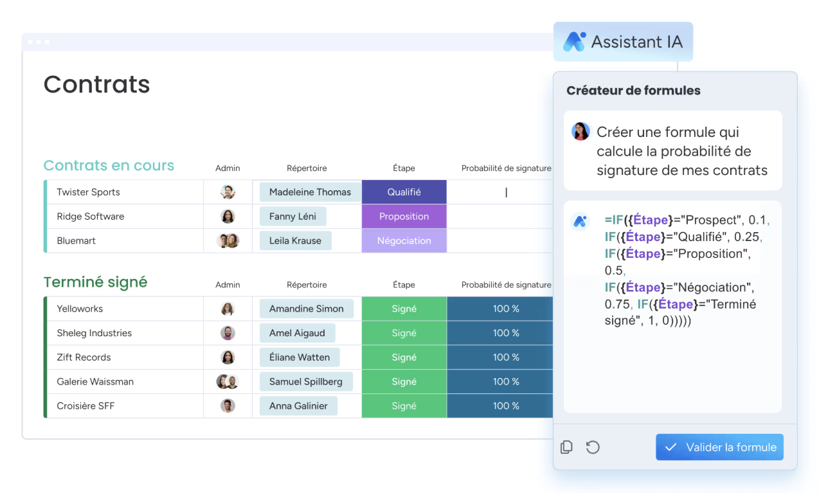Click the Signé status for Croisière SFF
The height and width of the screenshot is (504, 828).
point(404,406)
